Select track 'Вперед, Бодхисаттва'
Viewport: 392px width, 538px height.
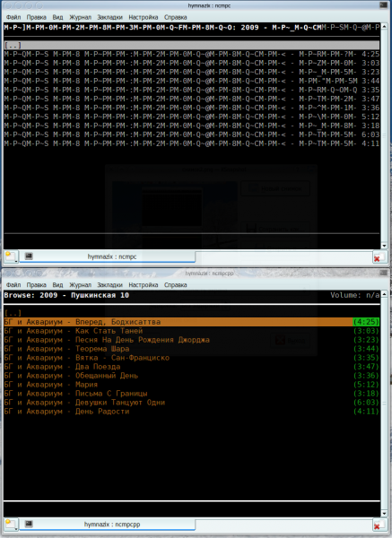coord(192,322)
